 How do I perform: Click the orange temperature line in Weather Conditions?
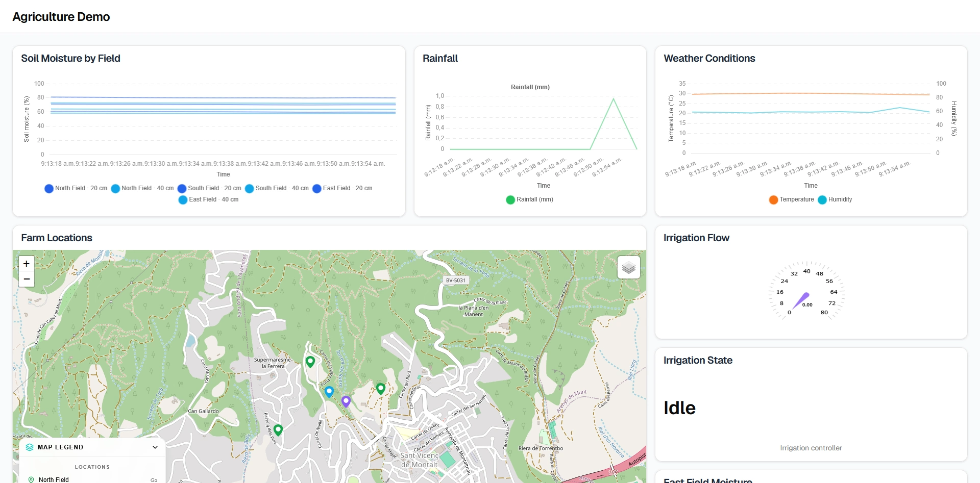pyautogui.click(x=811, y=93)
